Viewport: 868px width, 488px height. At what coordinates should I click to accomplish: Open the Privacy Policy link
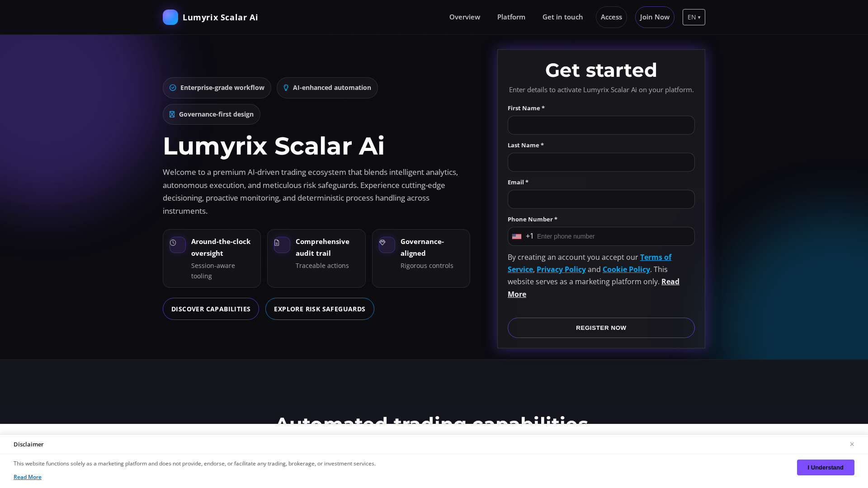point(561,269)
